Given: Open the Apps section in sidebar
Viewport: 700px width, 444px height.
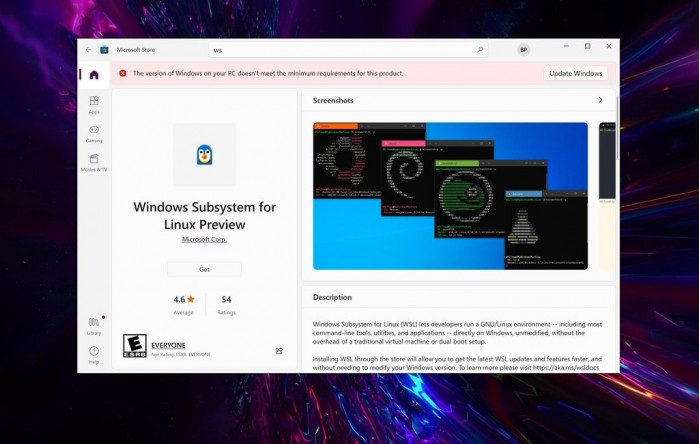Looking at the screenshot, I should [94, 105].
